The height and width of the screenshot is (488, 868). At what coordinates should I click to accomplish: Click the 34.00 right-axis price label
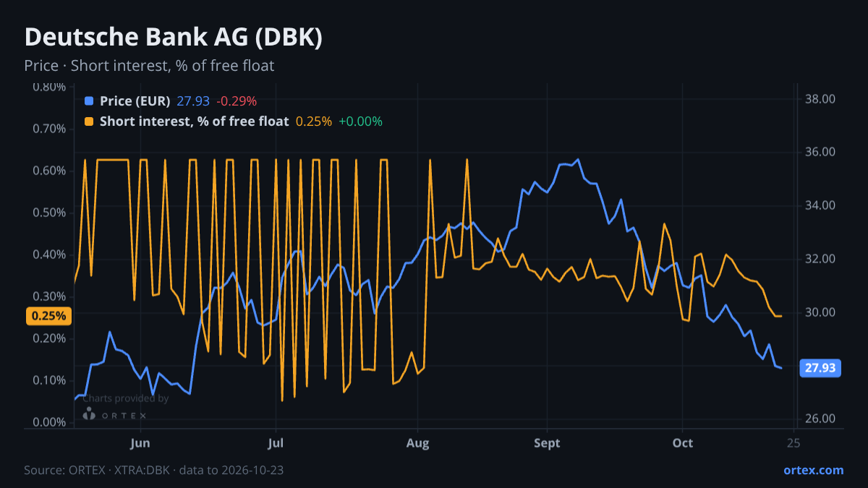820,206
